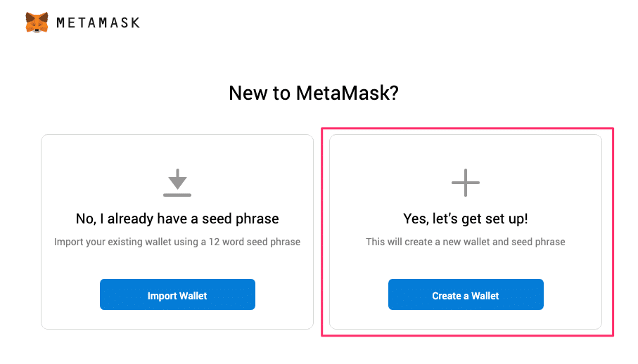Select the "Yes, let's get set up!" heading
638x364 pixels.
[465, 219]
